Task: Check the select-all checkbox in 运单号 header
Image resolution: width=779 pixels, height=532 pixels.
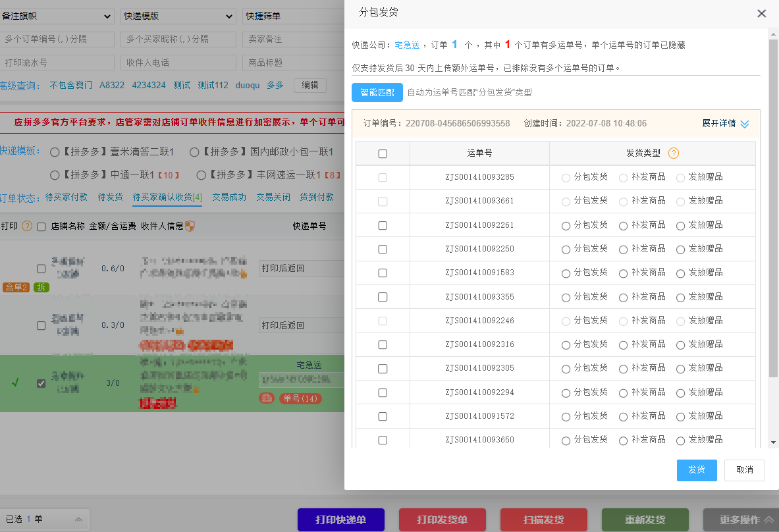Action: coord(383,153)
